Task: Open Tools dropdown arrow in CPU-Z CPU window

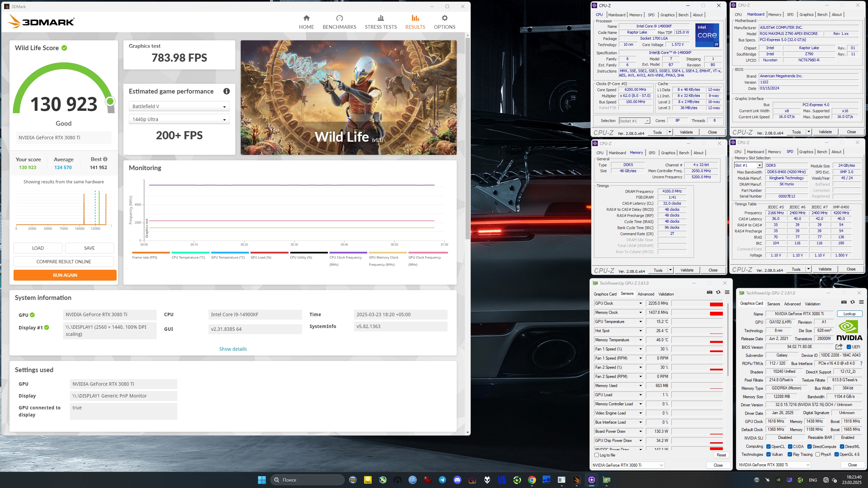Action: pyautogui.click(x=670, y=132)
